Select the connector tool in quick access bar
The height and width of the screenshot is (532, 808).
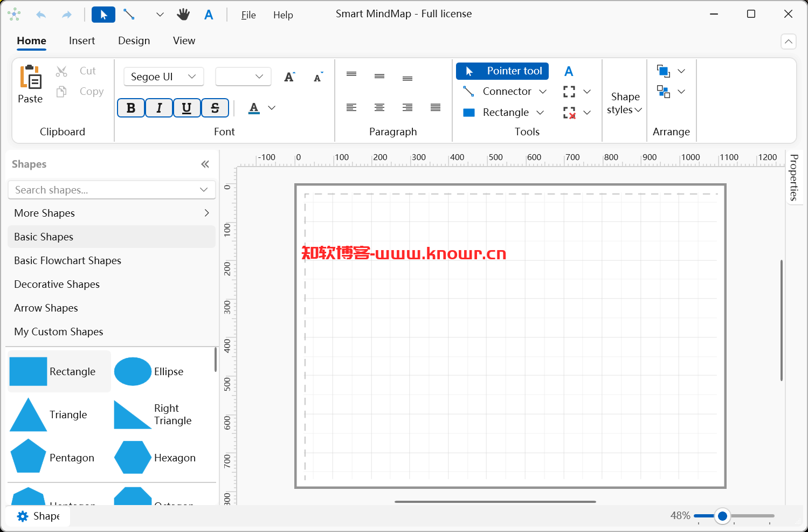129,15
